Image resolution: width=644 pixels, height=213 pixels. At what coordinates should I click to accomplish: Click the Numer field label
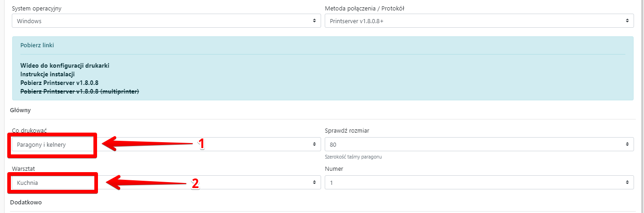point(334,169)
